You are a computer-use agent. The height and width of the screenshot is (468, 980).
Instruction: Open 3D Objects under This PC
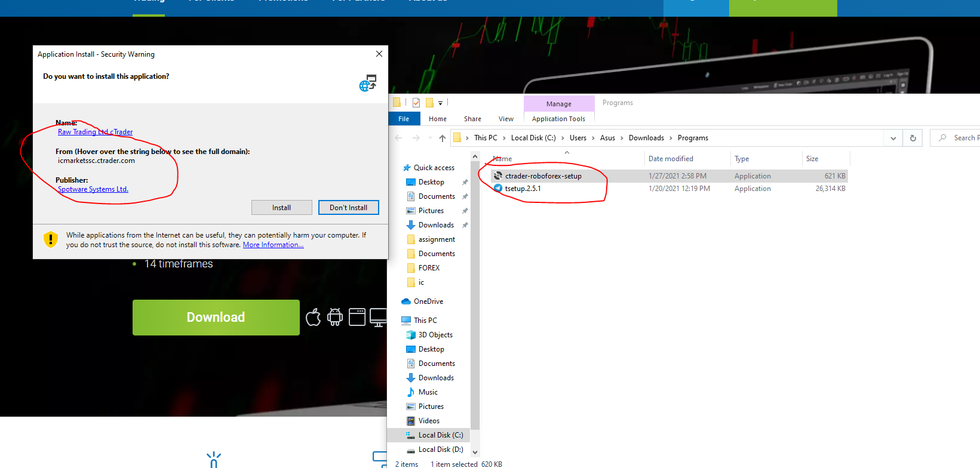pyautogui.click(x=435, y=335)
